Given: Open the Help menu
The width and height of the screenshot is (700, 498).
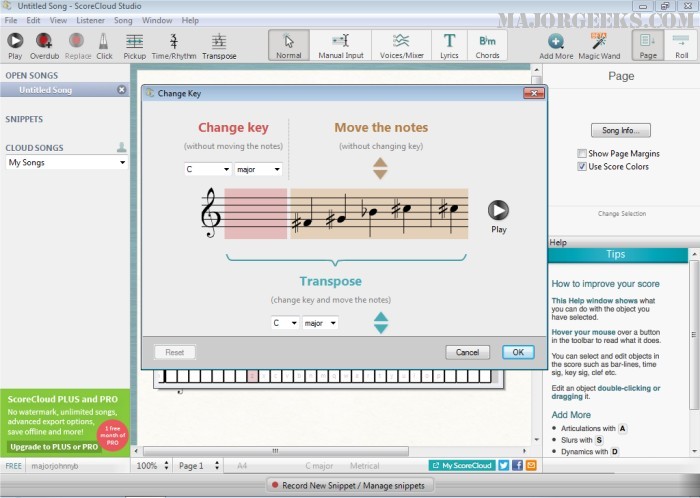Looking at the screenshot, I should point(190,20).
